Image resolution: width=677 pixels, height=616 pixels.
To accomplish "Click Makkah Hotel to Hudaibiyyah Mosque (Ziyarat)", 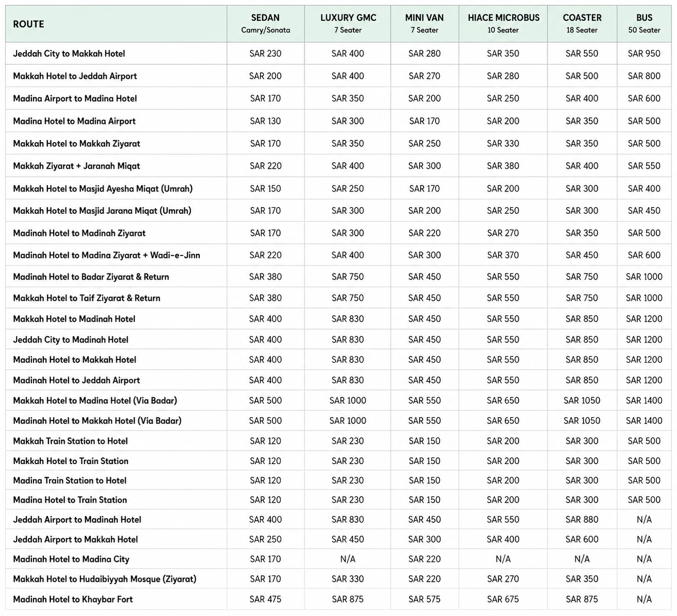I will click(x=105, y=579).
